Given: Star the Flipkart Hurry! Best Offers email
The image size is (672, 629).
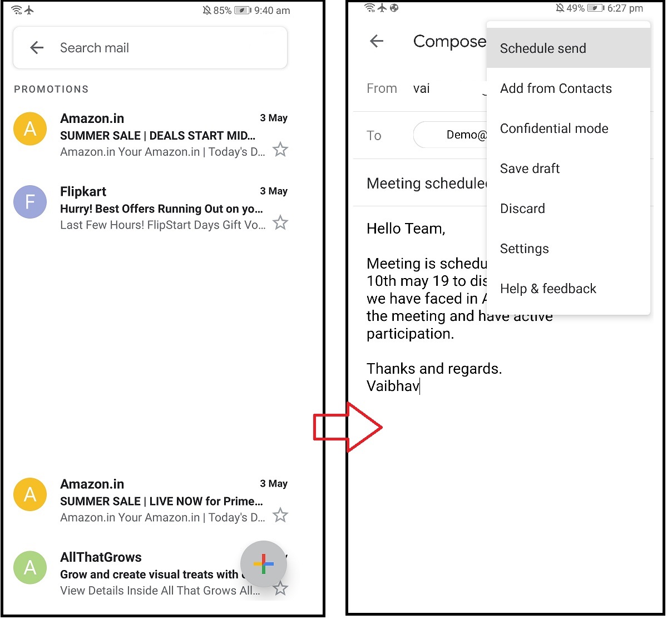Looking at the screenshot, I should tap(280, 222).
